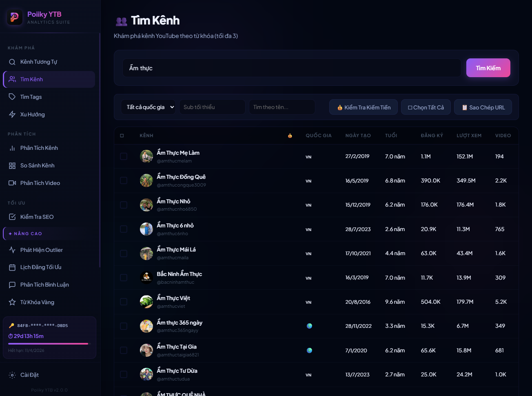The height and width of the screenshot is (396, 532).
Task: Toggle the select-all checkbox in table header
Action: point(122,136)
